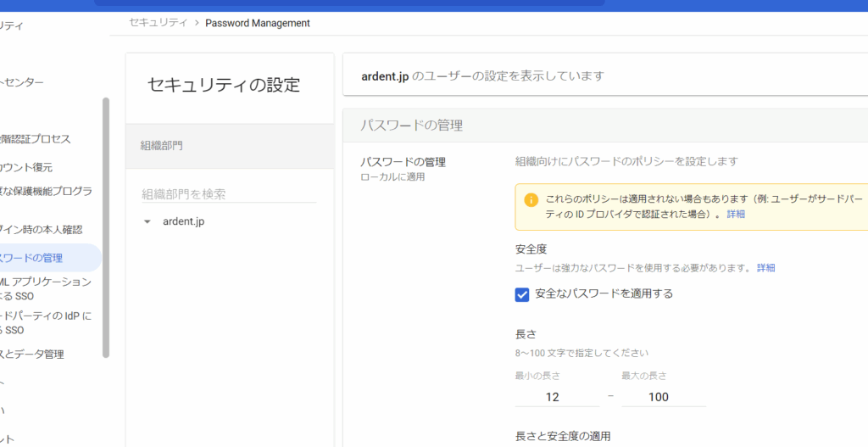Open 詳細 link next to strong password description
The image size is (868, 447).
pos(765,268)
